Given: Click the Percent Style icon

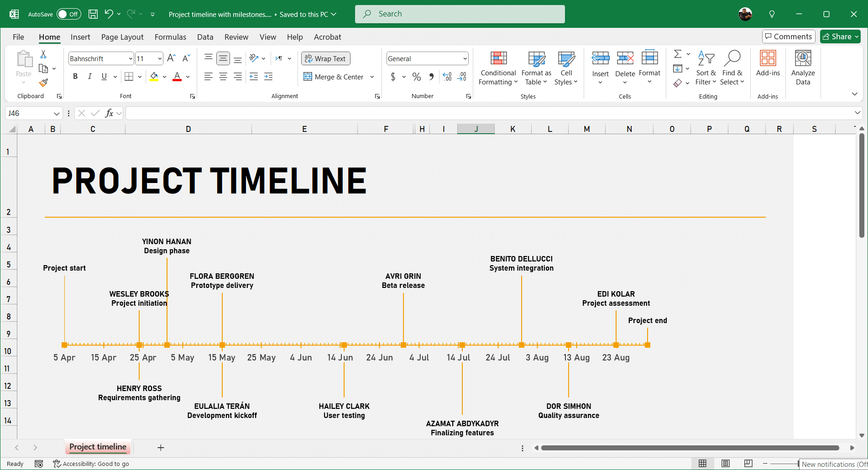Looking at the screenshot, I should click(x=416, y=77).
